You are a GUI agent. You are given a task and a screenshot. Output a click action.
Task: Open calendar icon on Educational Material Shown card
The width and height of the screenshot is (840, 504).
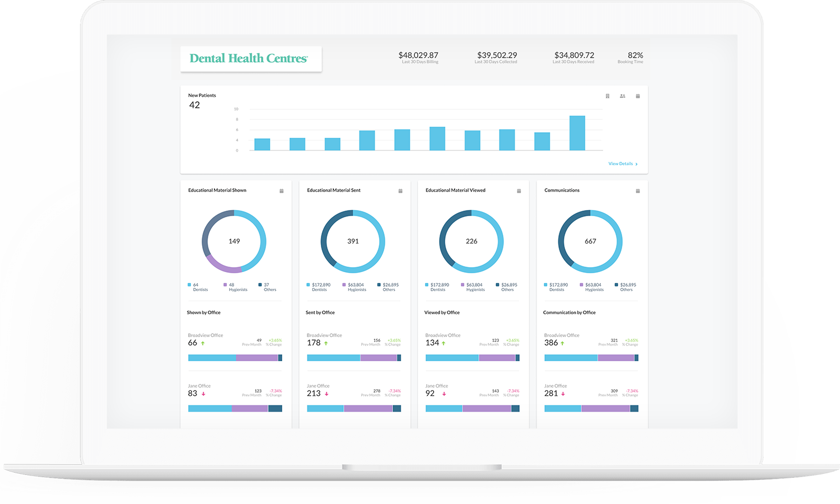pyautogui.click(x=282, y=191)
